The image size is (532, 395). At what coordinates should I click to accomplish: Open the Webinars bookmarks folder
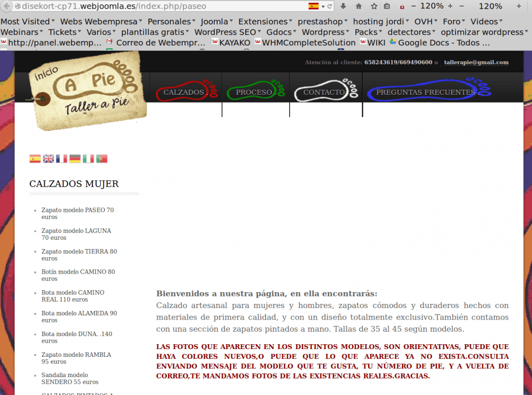click(22, 32)
